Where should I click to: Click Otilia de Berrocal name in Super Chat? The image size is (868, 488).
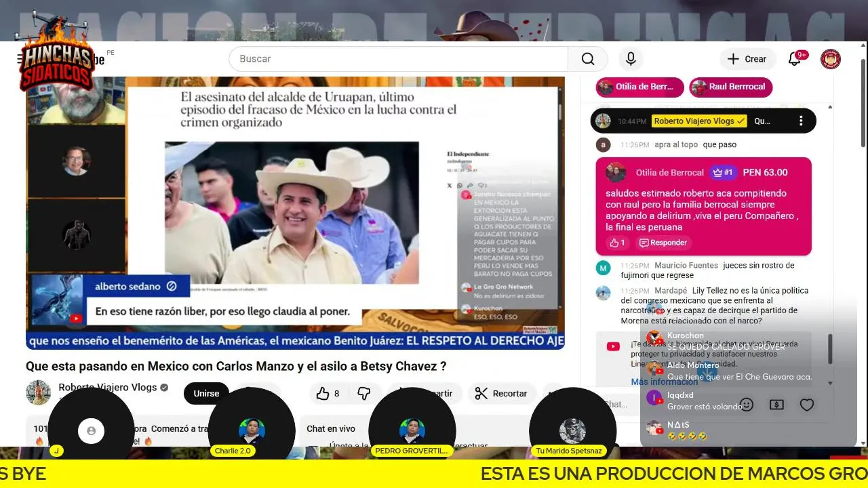tap(671, 172)
